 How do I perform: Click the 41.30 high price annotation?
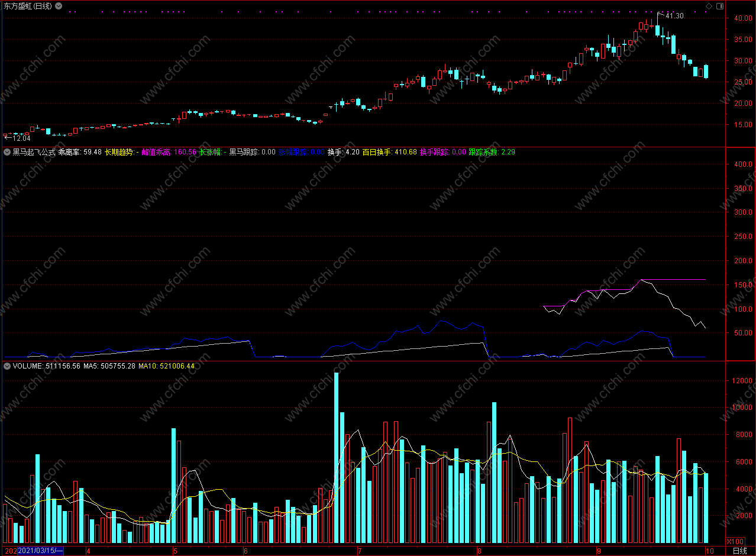(674, 16)
